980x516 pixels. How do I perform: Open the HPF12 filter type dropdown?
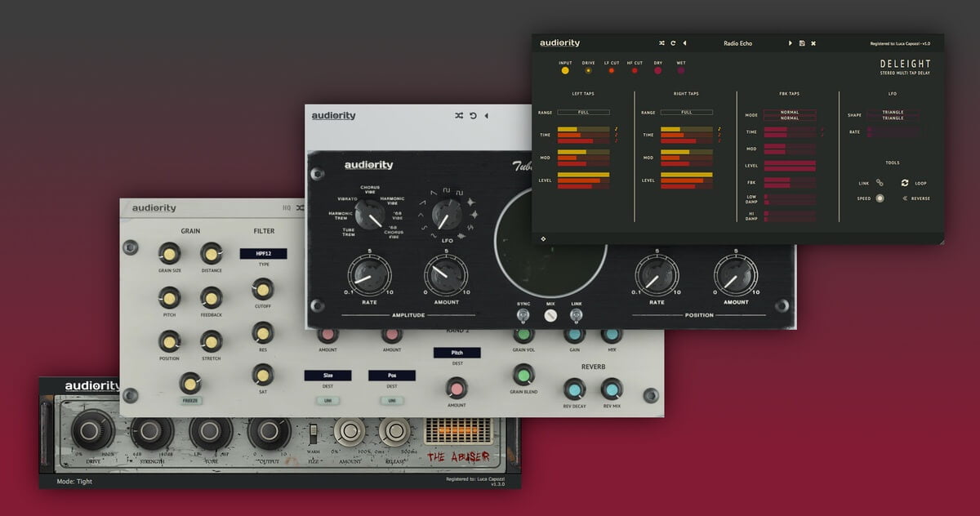click(x=263, y=254)
